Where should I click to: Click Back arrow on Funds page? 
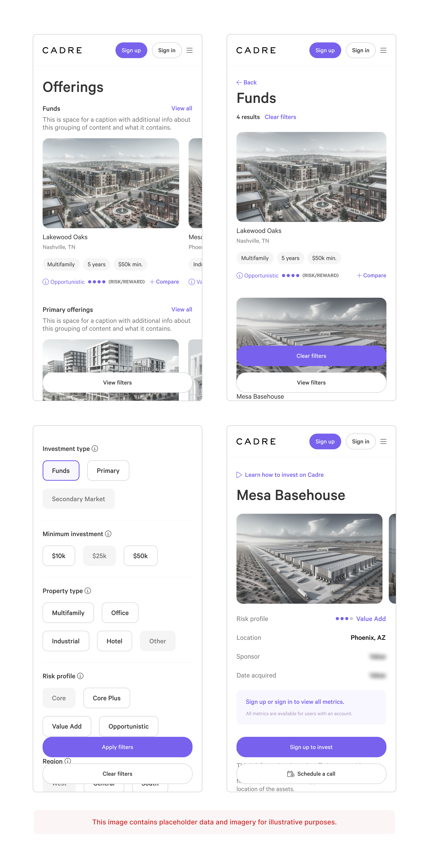click(x=239, y=82)
